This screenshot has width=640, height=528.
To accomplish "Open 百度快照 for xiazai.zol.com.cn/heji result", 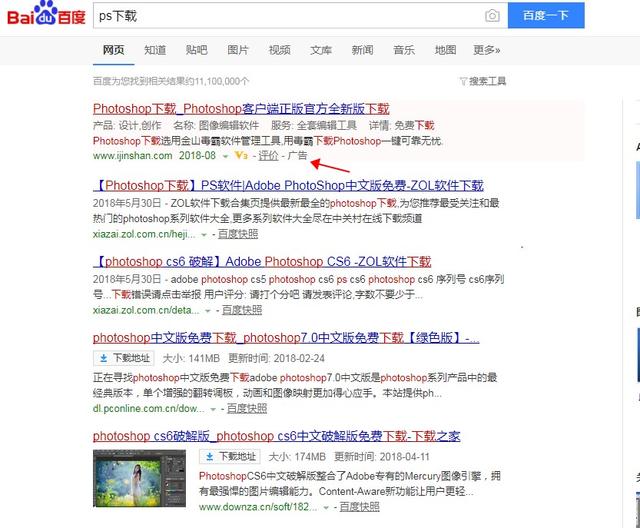I will click(x=238, y=234).
